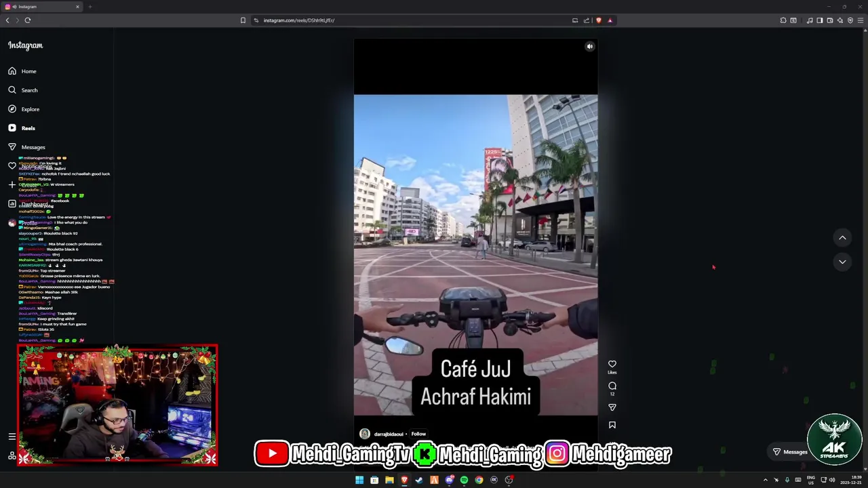The image size is (868, 488).
Task: Open the Brave VPN shield icon
Action: point(850,20)
